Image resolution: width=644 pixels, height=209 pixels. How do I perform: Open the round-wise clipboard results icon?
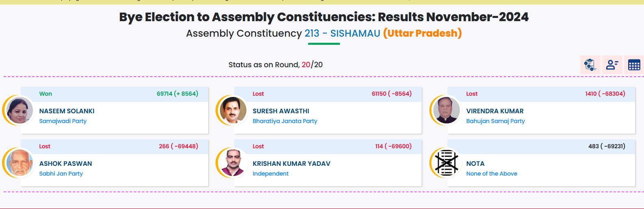click(590, 65)
